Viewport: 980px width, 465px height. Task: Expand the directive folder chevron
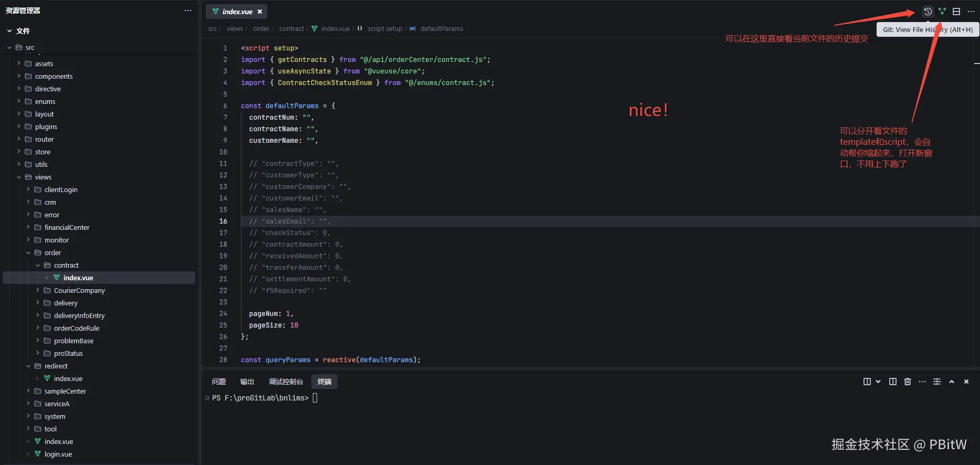[19, 89]
